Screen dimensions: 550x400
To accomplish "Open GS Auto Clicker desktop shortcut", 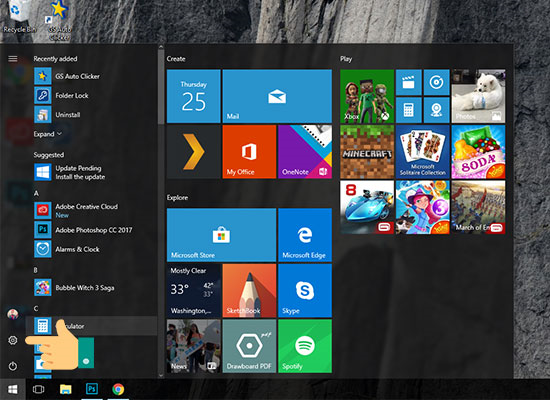I will [59, 20].
